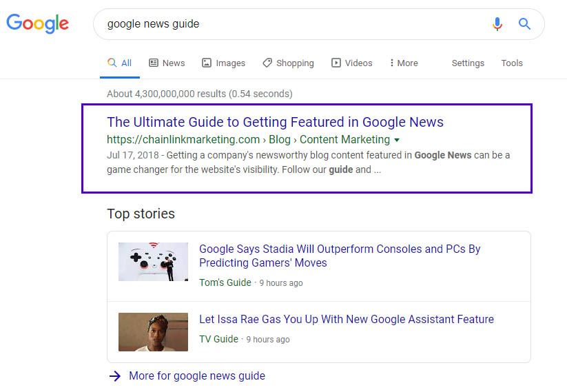567x392 pixels.
Task: Click the blue search magnifier button
Action: 524,24
